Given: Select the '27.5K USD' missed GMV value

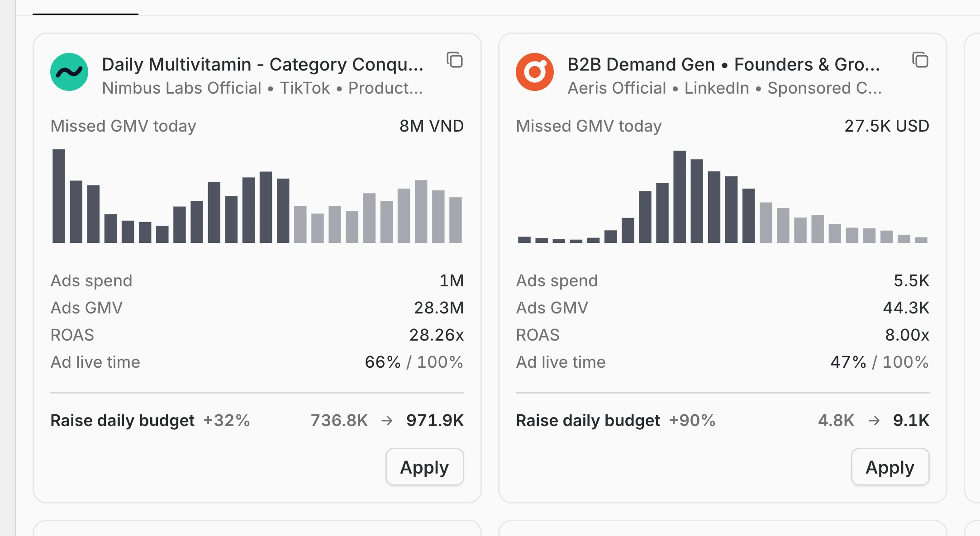Looking at the screenshot, I should pyautogui.click(x=887, y=126).
